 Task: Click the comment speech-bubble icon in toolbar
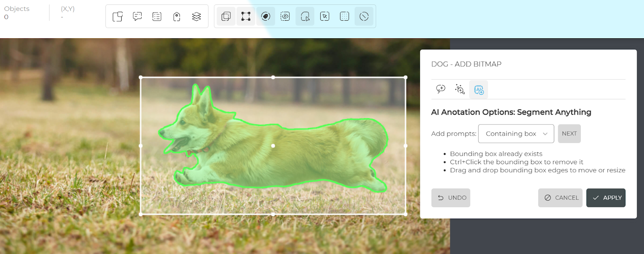pyautogui.click(x=137, y=17)
